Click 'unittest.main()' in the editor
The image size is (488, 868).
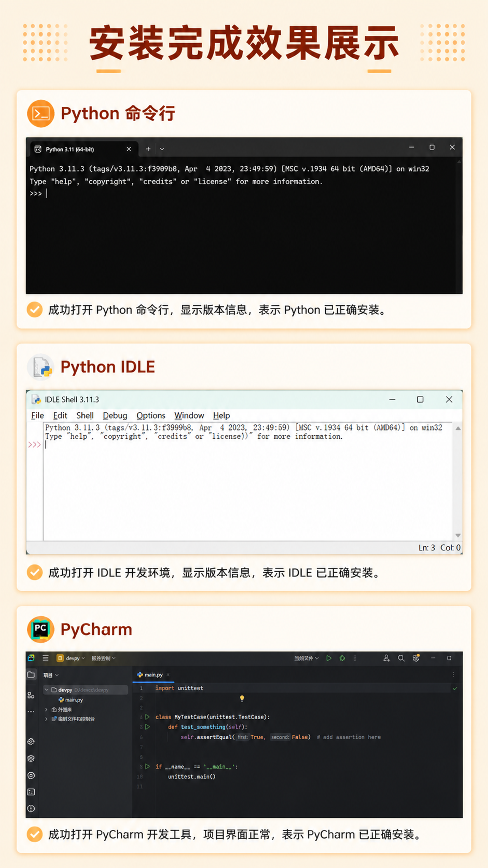tap(192, 777)
